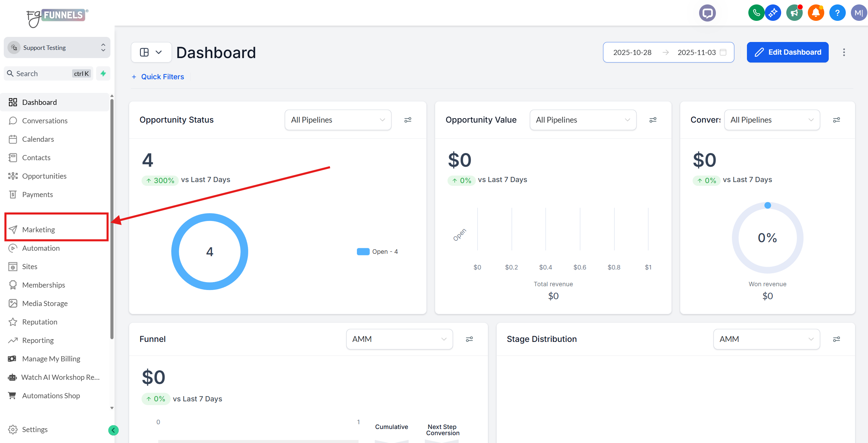Open the purple chat bubble icon
The width and height of the screenshot is (868, 443).
point(707,13)
